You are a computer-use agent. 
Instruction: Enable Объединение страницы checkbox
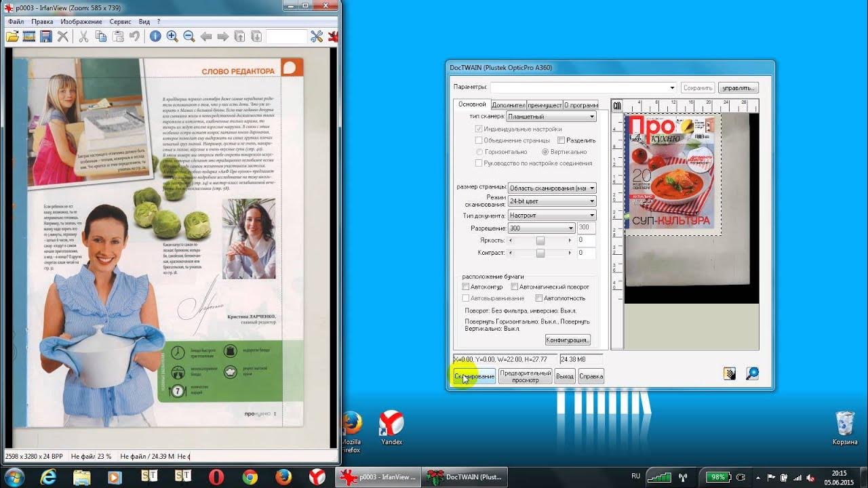coord(479,140)
